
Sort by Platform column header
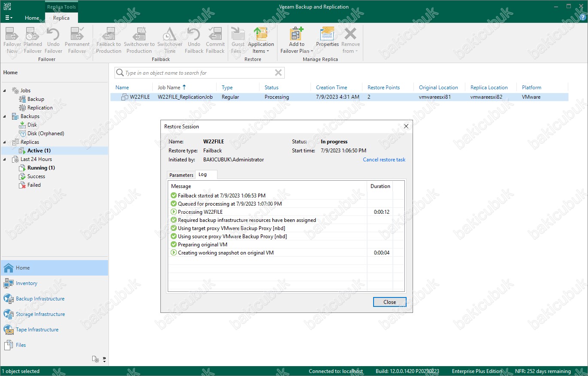(531, 88)
